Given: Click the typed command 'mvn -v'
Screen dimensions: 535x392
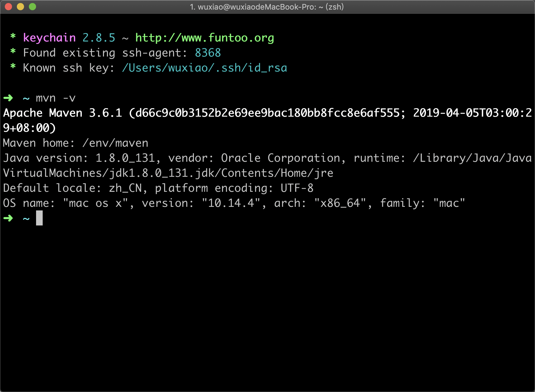Looking at the screenshot, I should pyautogui.click(x=56, y=98).
